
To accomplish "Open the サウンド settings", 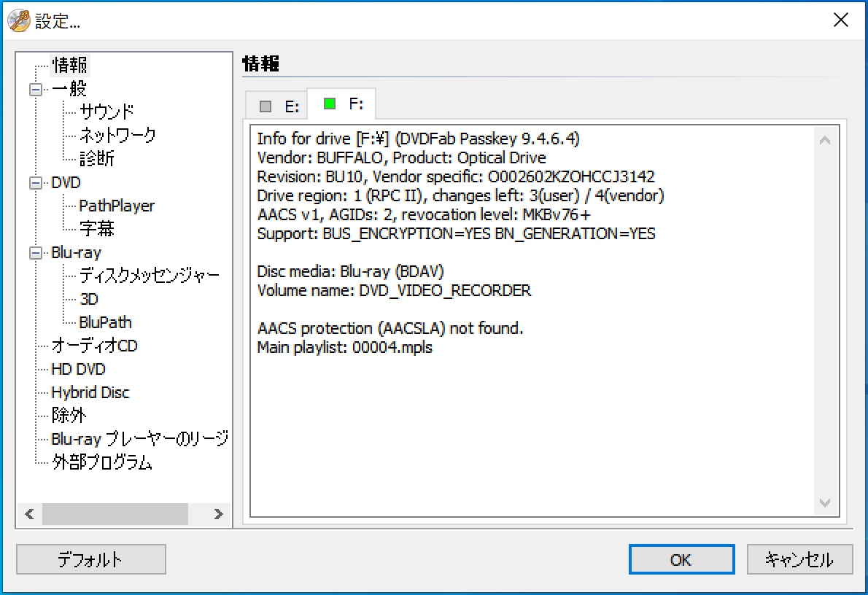I will coord(106,112).
